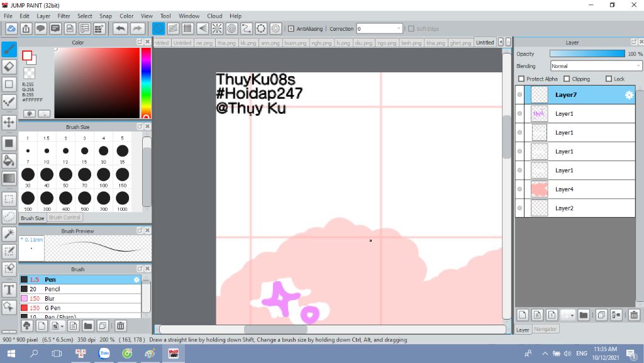Image resolution: width=644 pixels, height=363 pixels.
Task: Select the Move tool
Action: point(9,122)
